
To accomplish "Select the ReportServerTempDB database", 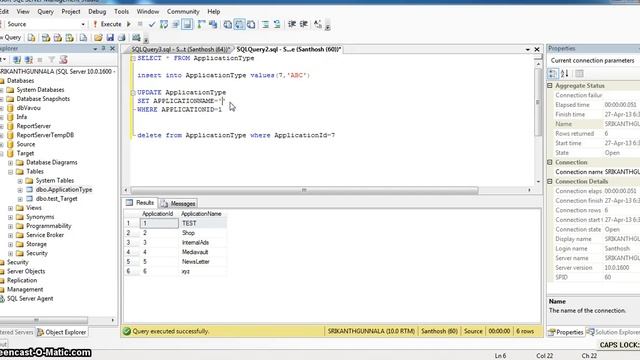I will pos(45,135).
